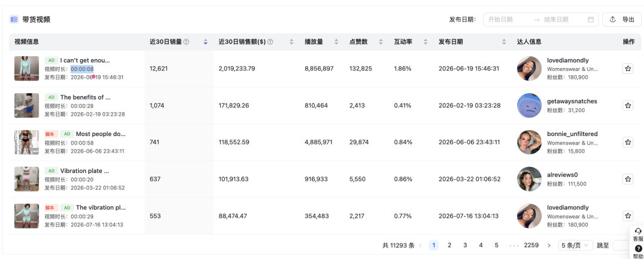This screenshot has width=644, height=259.
Task: Click lovediamondly avatar in first row
Action: (529, 69)
